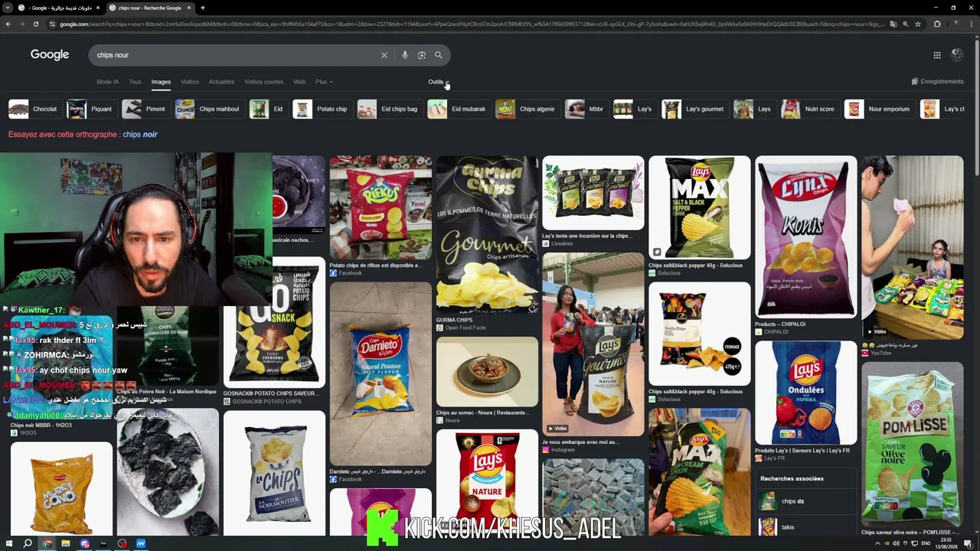Open the Google apps grid
The height and width of the screenshot is (551, 980).
937,55
